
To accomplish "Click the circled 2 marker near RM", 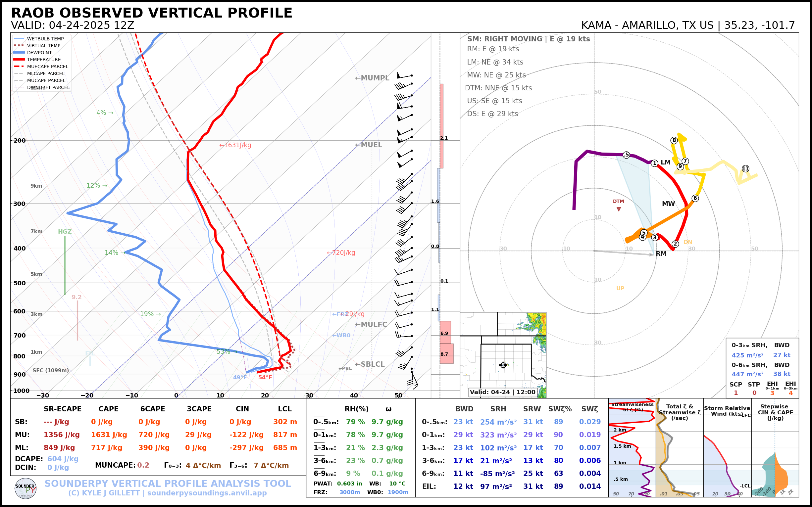I will (675, 244).
